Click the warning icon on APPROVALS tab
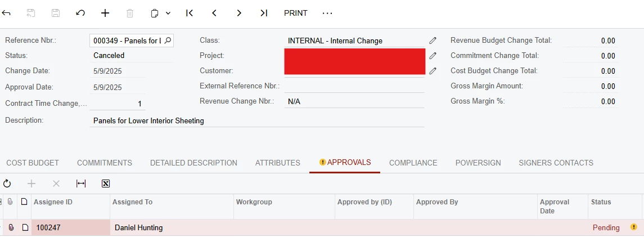 pos(322,162)
